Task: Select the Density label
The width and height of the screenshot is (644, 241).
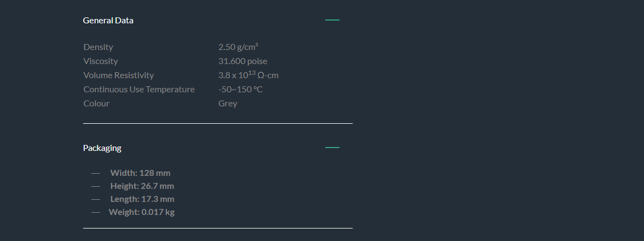Action: coord(98,47)
